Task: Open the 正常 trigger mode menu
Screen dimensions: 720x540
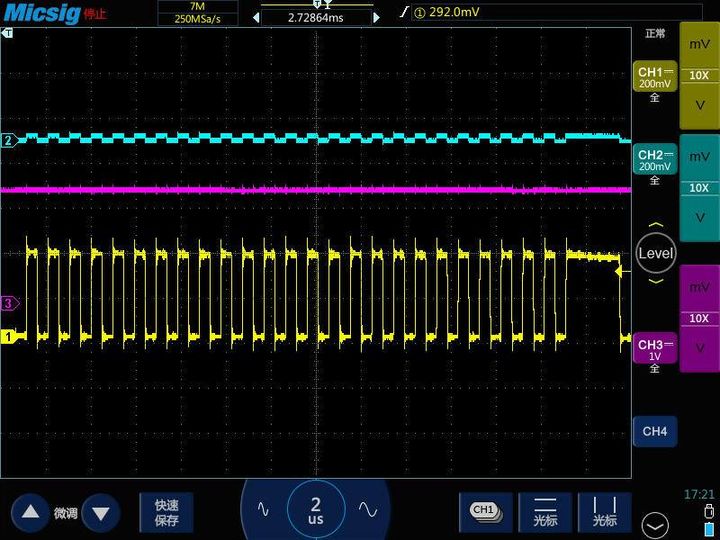Action: click(x=654, y=33)
